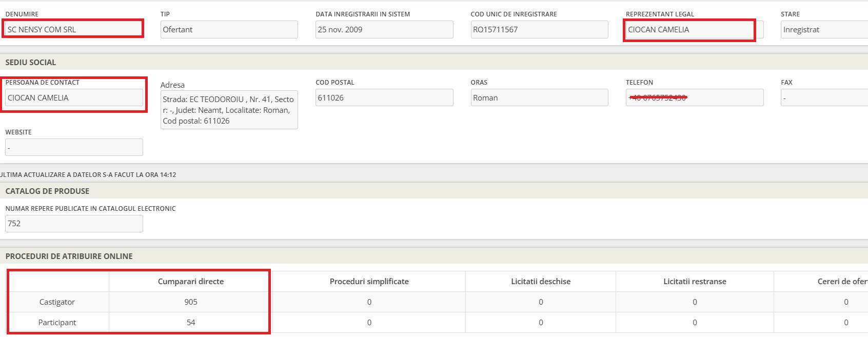Click the PROCEDURI DE ATRIBUIRE ONLINE header
Viewport: 868px width, 337px height.
69,256
